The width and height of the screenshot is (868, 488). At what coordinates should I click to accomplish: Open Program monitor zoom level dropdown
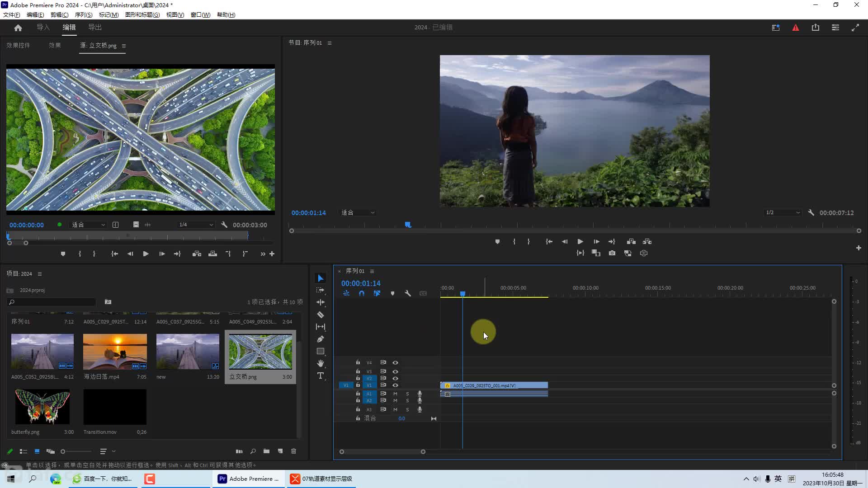[358, 212]
